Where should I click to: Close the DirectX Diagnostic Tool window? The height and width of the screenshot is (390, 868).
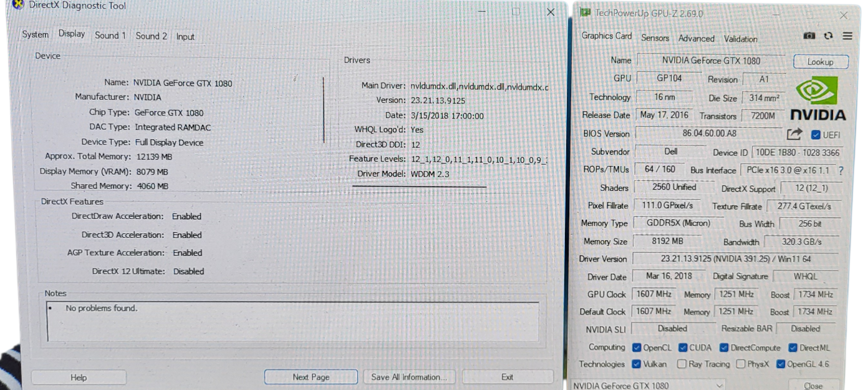pos(550,12)
